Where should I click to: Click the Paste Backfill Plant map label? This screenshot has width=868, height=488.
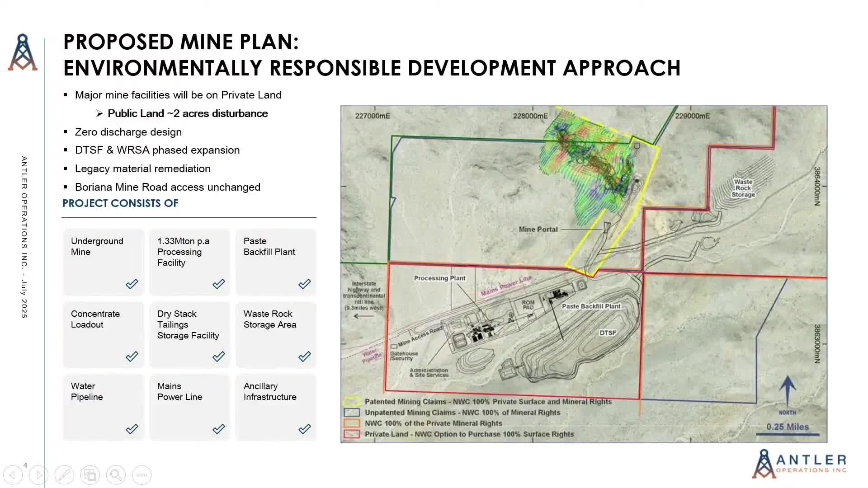coord(591,306)
